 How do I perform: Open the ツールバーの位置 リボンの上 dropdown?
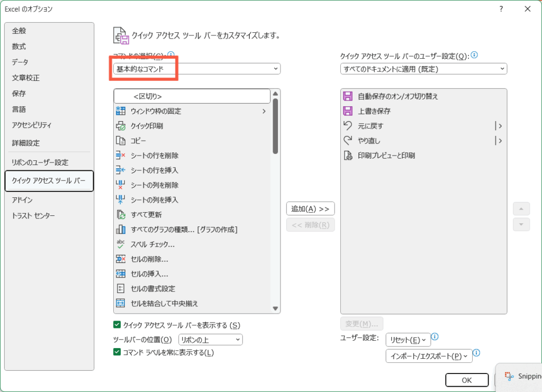pyautogui.click(x=211, y=340)
